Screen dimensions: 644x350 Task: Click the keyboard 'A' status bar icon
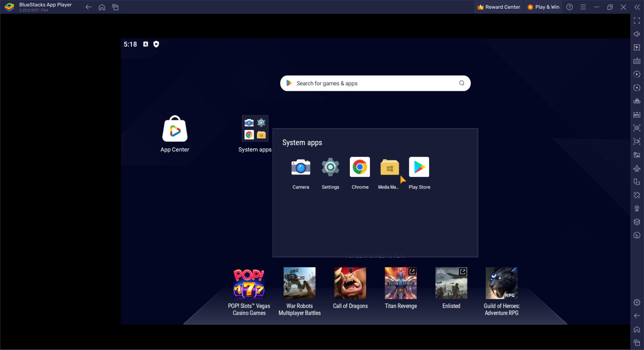click(x=146, y=44)
